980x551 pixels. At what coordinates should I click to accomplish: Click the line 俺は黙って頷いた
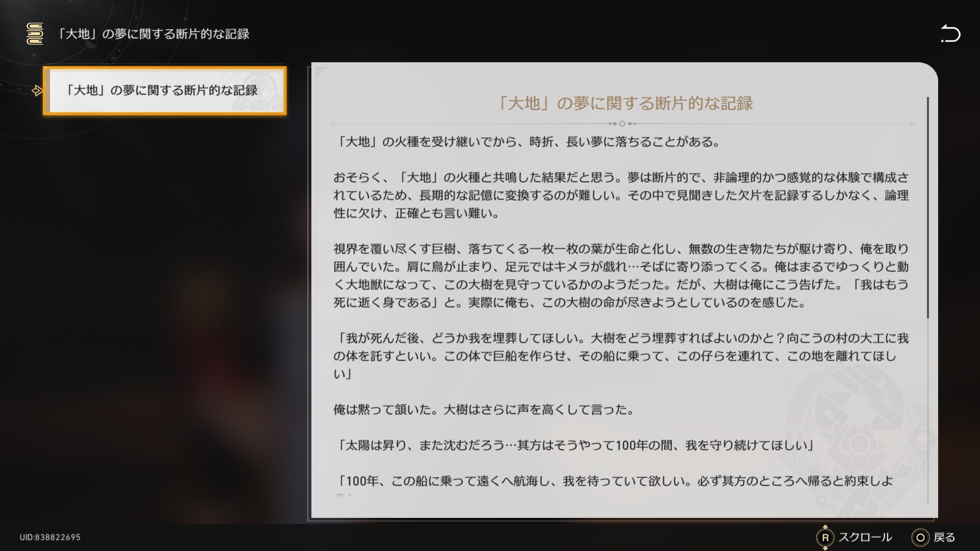484,409
